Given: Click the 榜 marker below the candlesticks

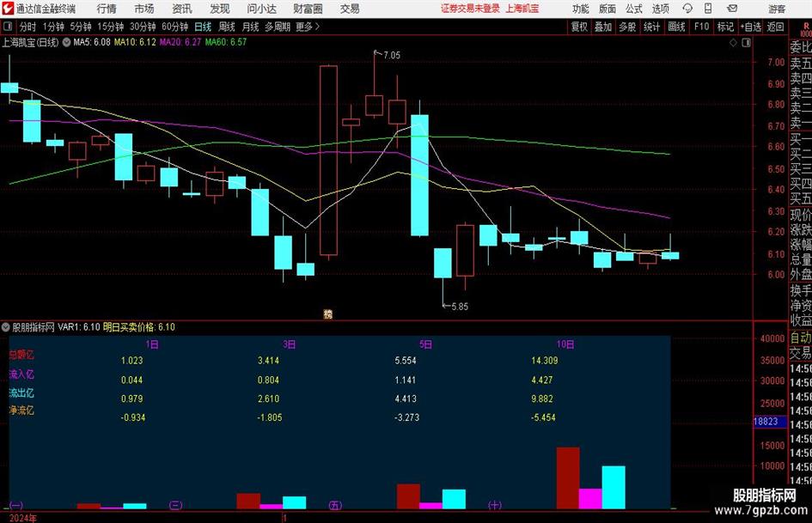Looking at the screenshot, I should [x=327, y=313].
